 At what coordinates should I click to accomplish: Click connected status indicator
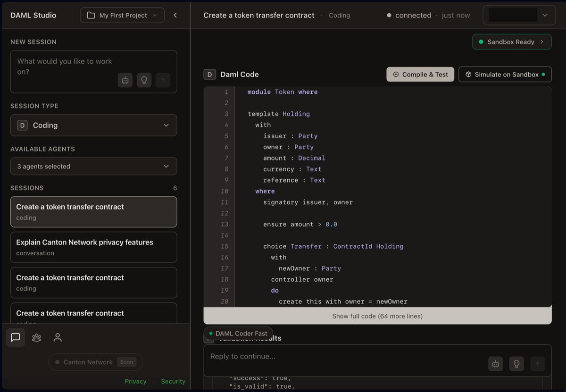(x=409, y=15)
